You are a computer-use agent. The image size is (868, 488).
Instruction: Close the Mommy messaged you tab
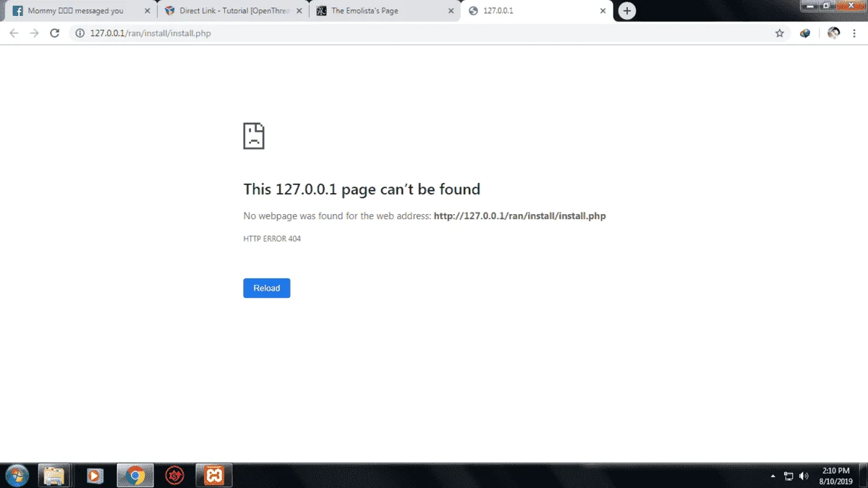(148, 11)
